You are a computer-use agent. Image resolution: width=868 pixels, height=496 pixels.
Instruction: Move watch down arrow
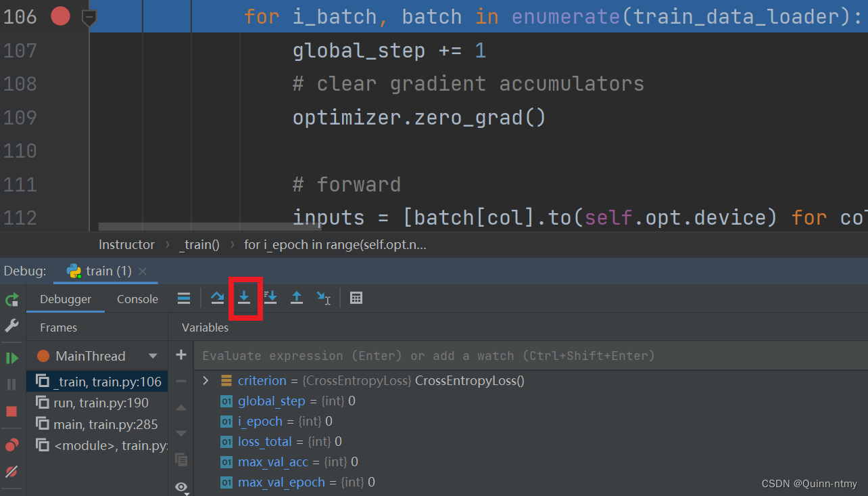click(181, 433)
